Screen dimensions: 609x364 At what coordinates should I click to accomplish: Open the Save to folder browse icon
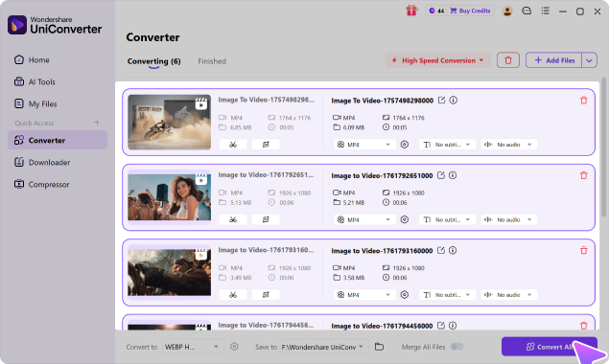379,347
